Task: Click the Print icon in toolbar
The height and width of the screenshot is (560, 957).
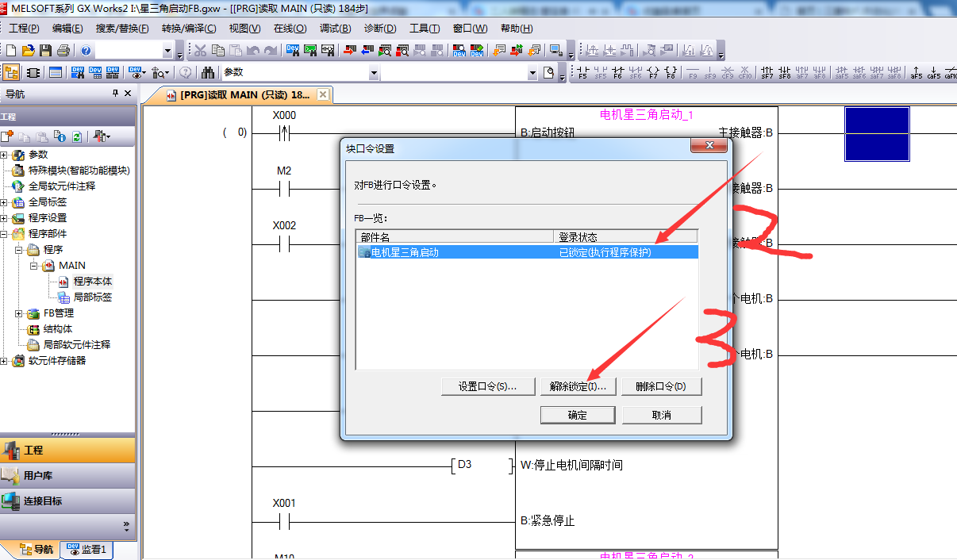Action: [x=63, y=51]
